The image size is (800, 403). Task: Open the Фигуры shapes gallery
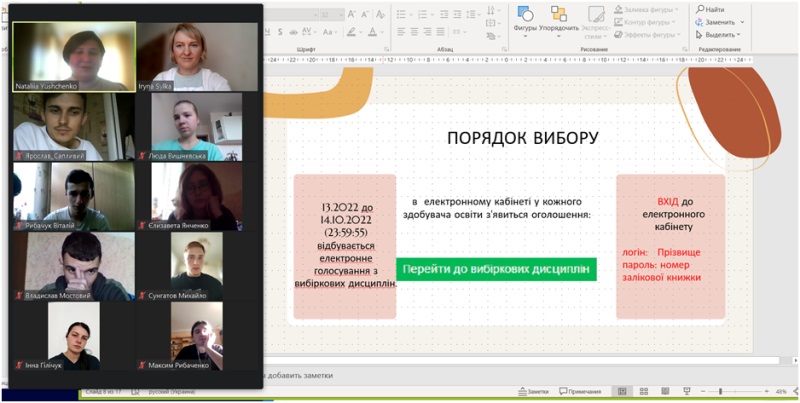click(x=524, y=18)
